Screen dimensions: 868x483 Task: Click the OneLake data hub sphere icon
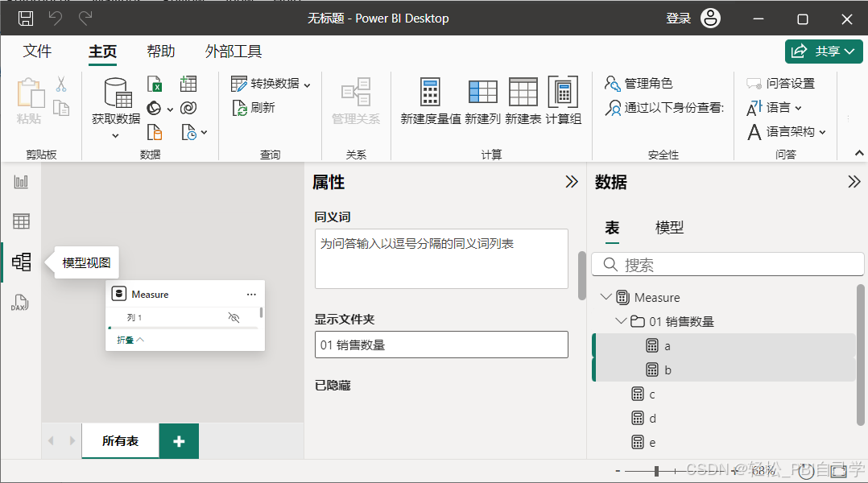click(154, 108)
